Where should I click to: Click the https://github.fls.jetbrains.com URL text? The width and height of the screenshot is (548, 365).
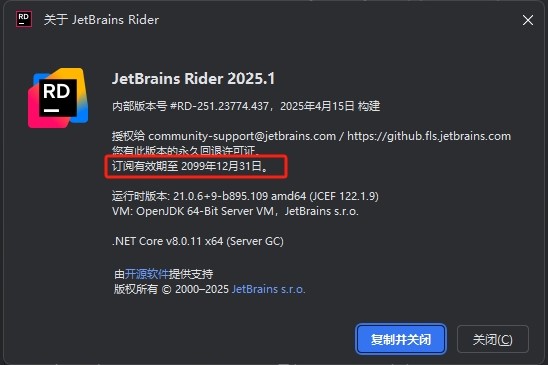[429, 136]
